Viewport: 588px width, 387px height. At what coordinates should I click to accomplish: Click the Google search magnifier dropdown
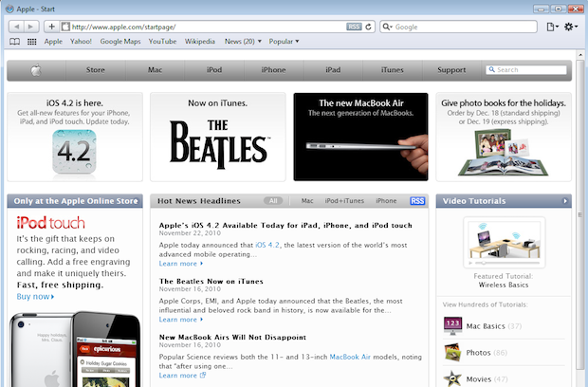click(x=387, y=27)
